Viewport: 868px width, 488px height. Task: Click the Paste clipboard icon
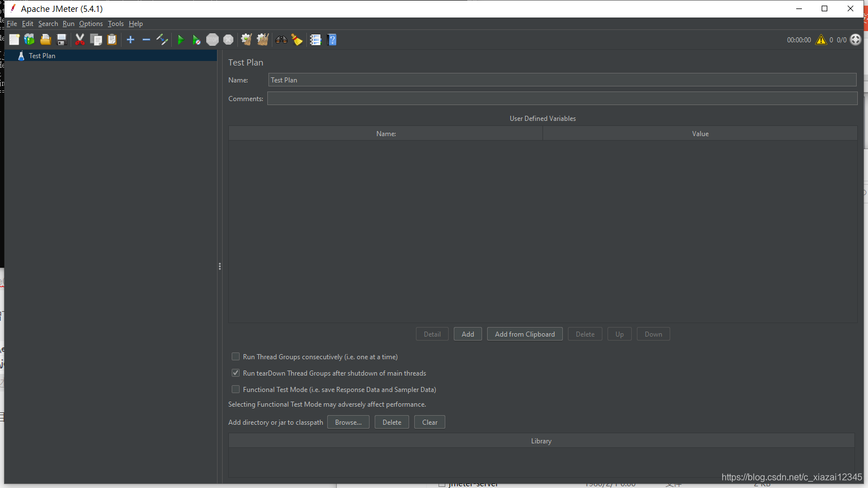[x=112, y=40]
